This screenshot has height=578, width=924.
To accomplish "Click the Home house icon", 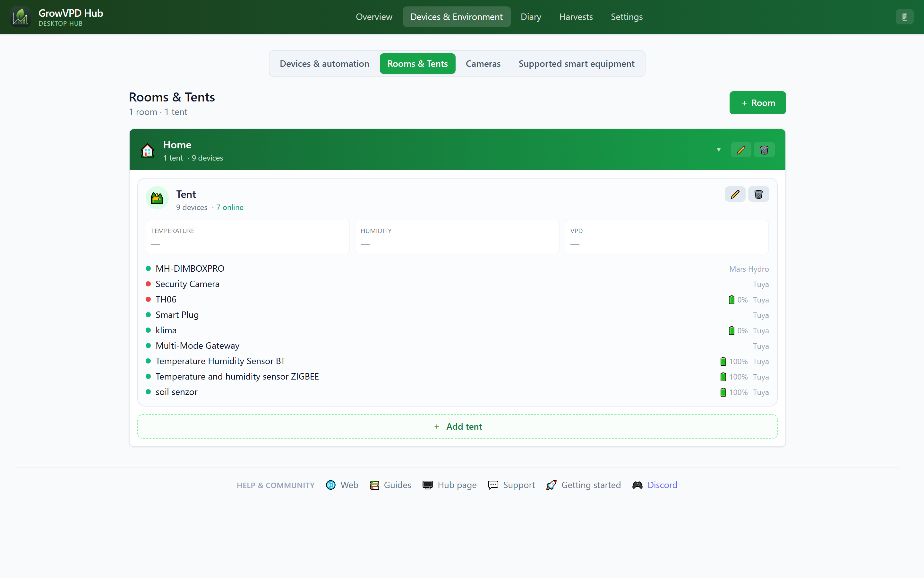I will point(147,150).
